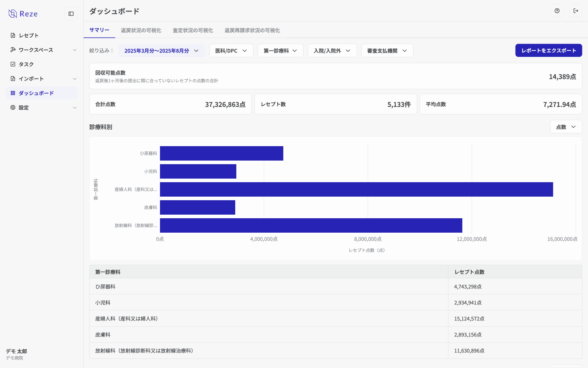Viewport: 588px width, 368px height.
Task: Open the help icon in the top right
Action: click(557, 11)
